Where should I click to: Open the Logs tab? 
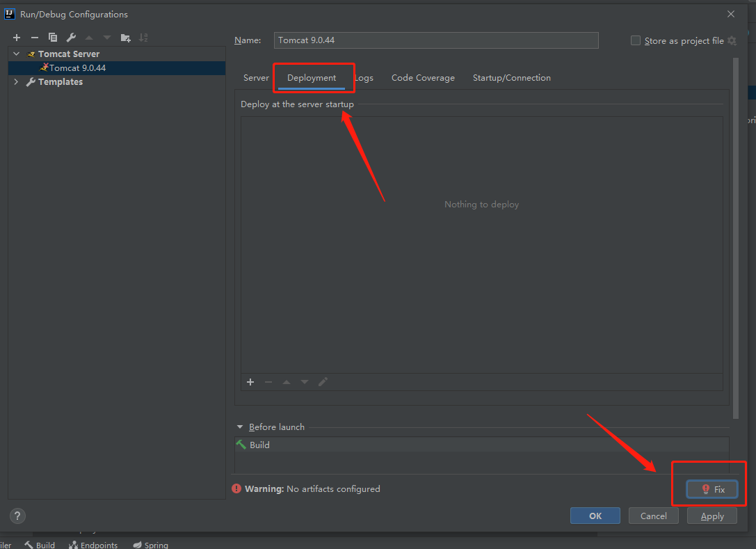click(x=364, y=78)
